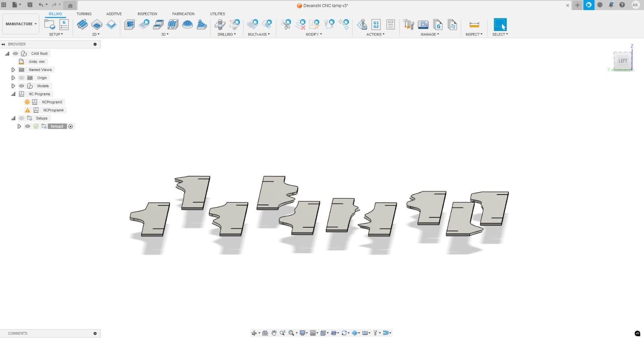Select NCProgram3 in the browser
This screenshot has width=644, height=338.
click(x=52, y=102)
